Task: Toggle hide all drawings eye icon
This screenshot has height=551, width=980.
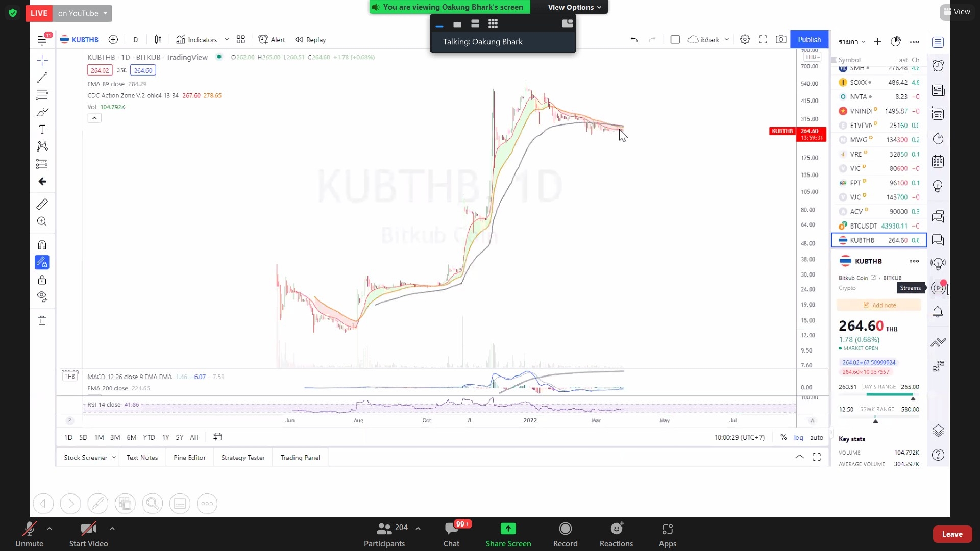Action: [x=42, y=296]
